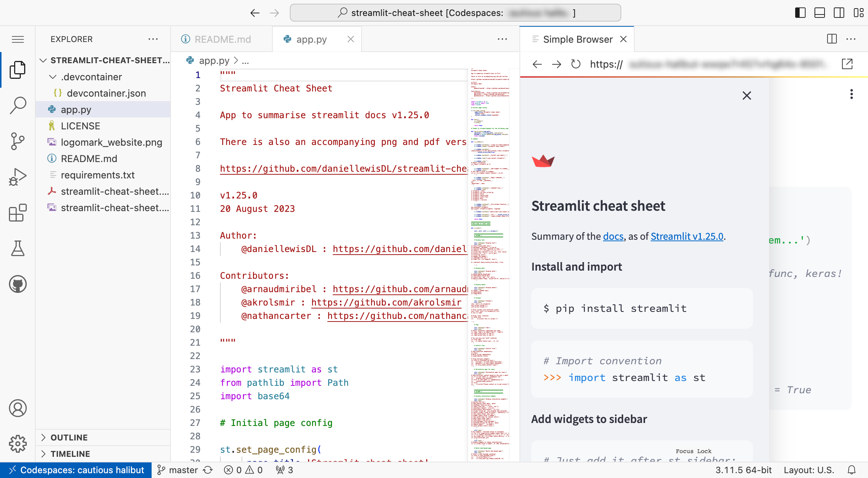The height and width of the screenshot is (478, 868).
Task: Open more actions for app.py editor group
Action: click(x=502, y=39)
